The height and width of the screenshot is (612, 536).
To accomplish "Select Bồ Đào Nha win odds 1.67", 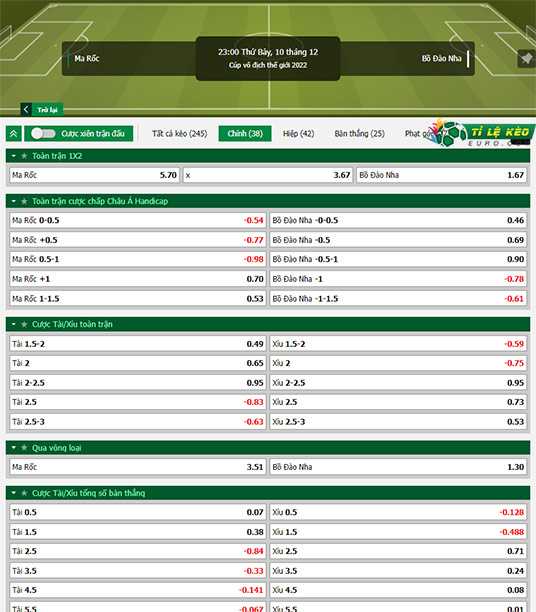I will tap(442, 175).
